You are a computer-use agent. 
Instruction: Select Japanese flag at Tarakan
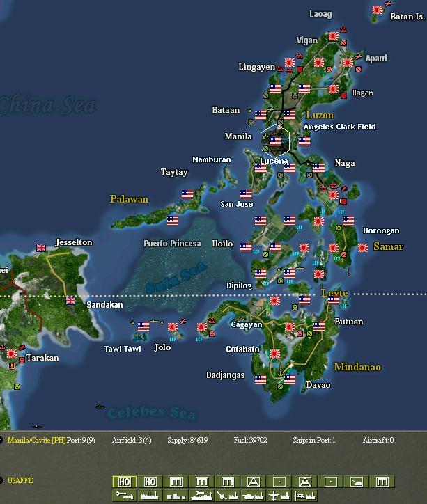coord(12,354)
